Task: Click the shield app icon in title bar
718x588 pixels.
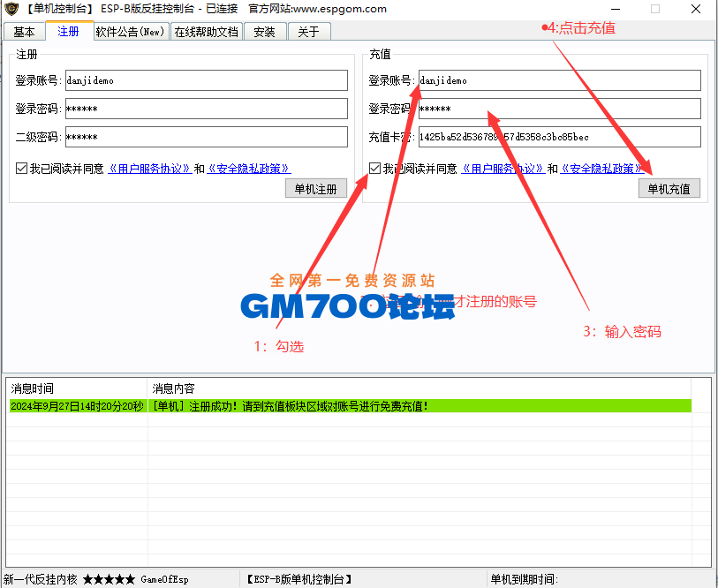Action: pyautogui.click(x=11, y=9)
